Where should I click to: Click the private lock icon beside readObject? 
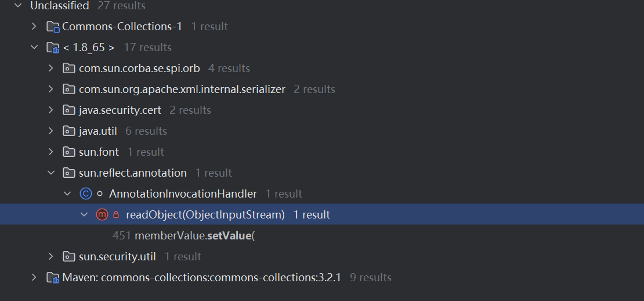pyautogui.click(x=116, y=214)
